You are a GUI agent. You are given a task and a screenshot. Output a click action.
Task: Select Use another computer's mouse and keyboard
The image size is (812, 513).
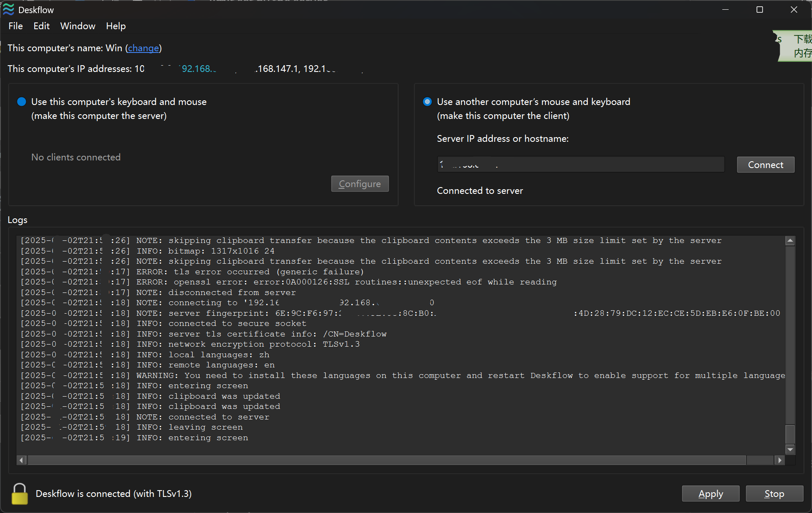point(427,102)
